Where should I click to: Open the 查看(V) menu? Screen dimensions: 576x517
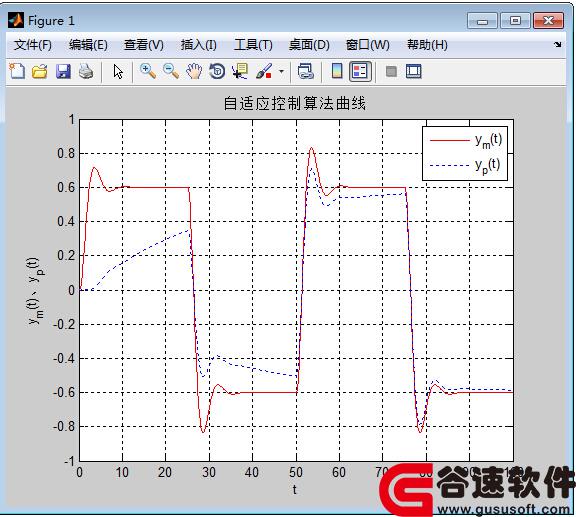click(144, 45)
